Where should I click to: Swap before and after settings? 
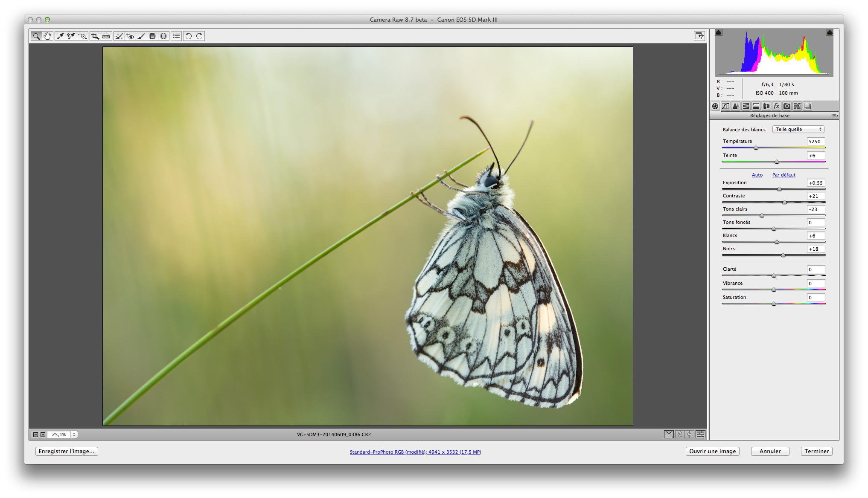pyautogui.click(x=680, y=434)
